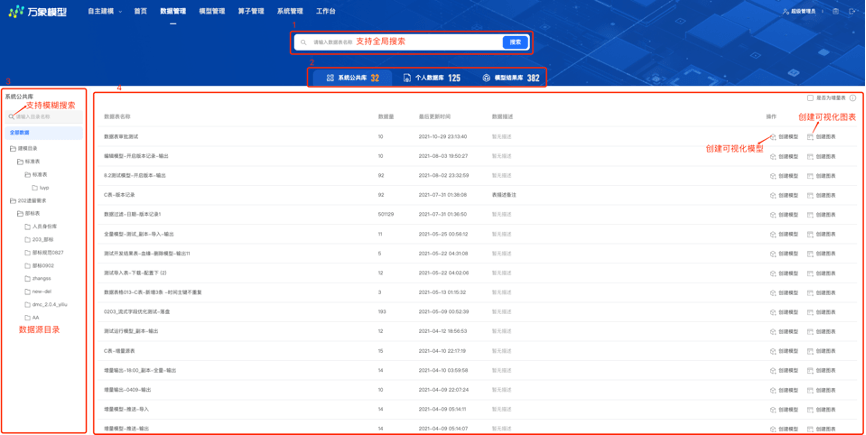Open the dmc_2.0.4_yiliu folder

pyautogui.click(x=46, y=304)
